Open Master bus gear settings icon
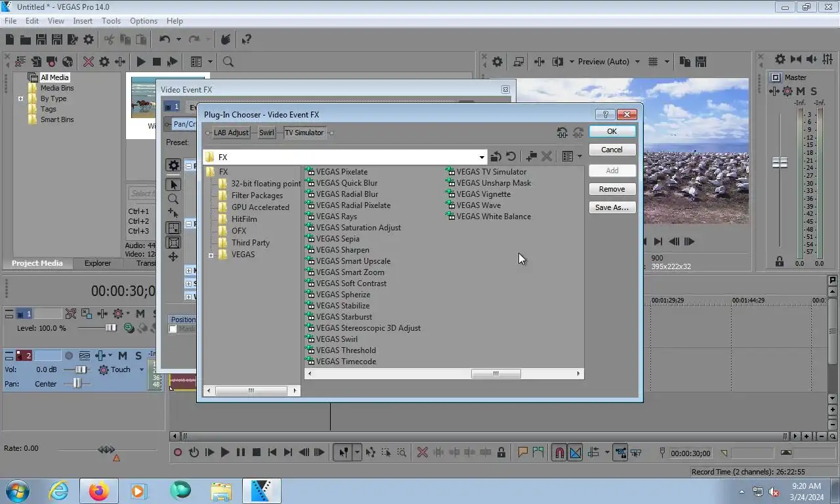Image resolution: width=840 pixels, height=504 pixels. [x=780, y=59]
